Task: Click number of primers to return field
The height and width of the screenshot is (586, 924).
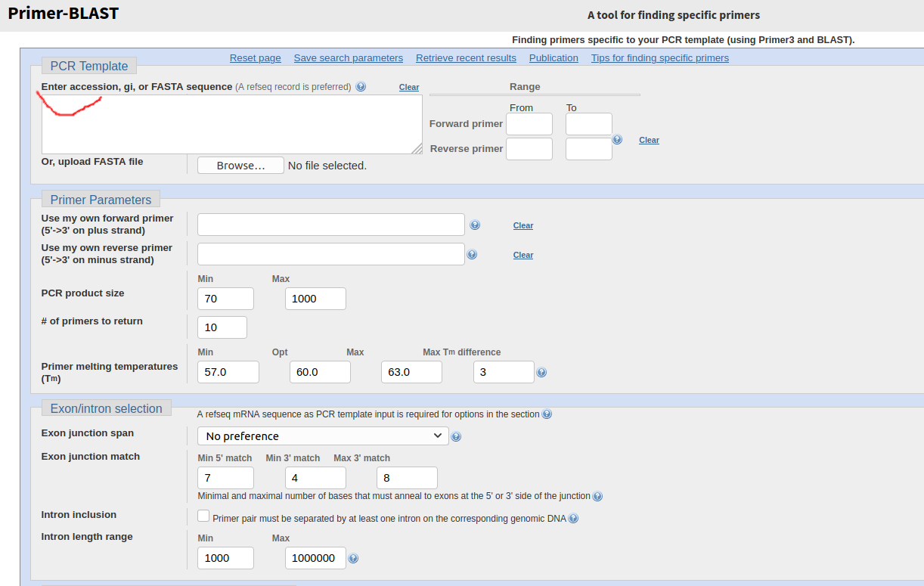Action: coord(222,327)
